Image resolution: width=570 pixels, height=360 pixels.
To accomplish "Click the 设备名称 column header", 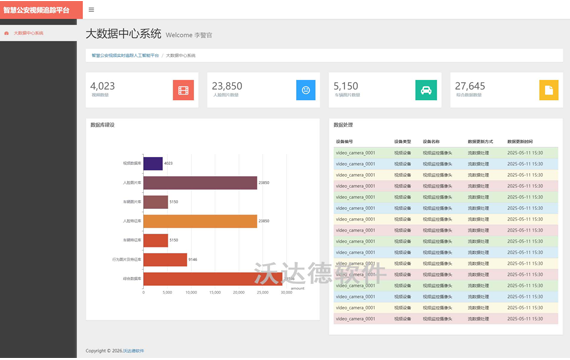I will (x=431, y=141).
